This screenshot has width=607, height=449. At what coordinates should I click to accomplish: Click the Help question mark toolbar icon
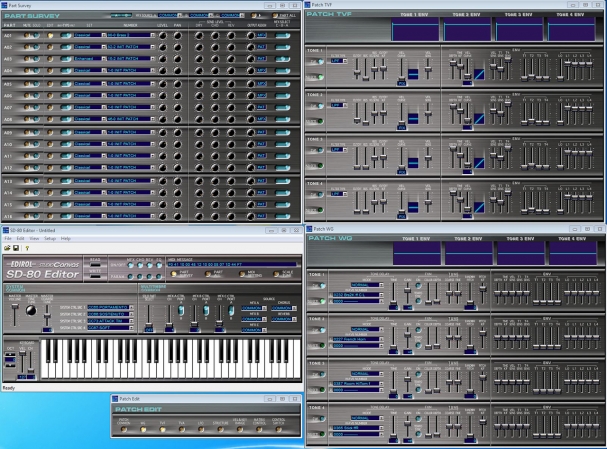click(x=27, y=248)
